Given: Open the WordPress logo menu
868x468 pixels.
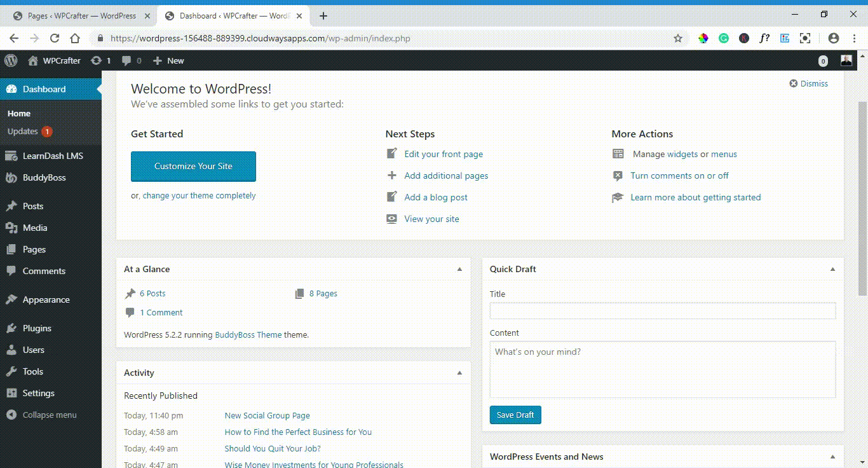Looking at the screenshot, I should click(11, 60).
